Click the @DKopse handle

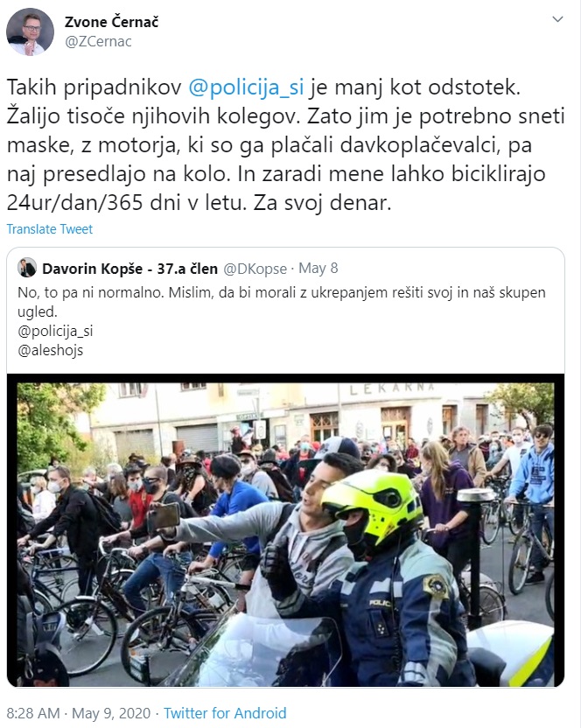(255, 269)
